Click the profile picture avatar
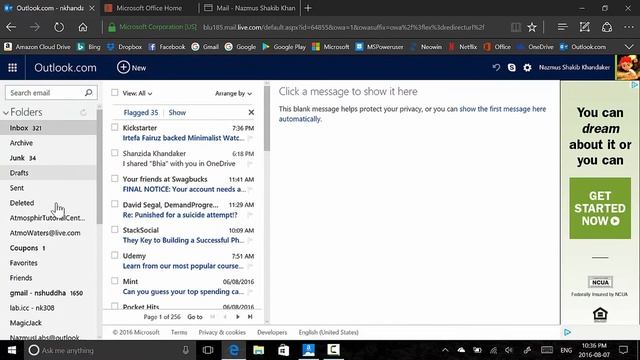 click(x=627, y=67)
